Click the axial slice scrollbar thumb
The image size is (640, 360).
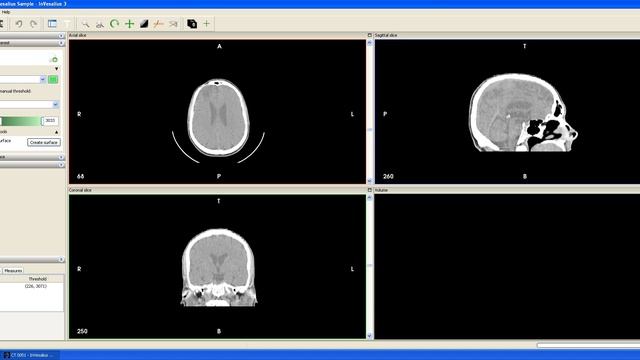pos(370,130)
